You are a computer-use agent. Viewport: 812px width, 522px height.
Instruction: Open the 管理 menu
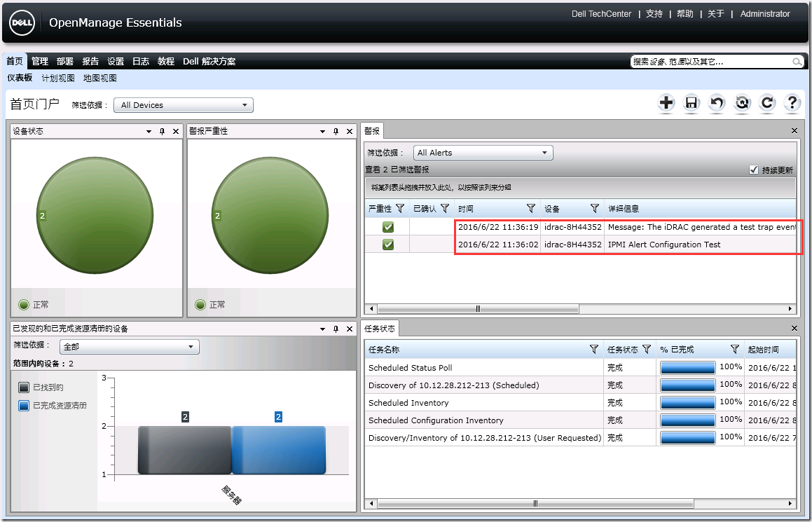(40, 61)
